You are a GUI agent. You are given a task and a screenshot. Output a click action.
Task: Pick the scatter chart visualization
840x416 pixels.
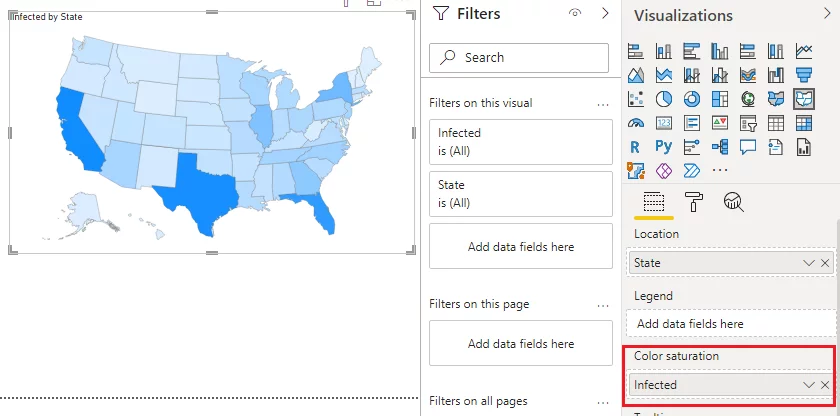pos(635,99)
